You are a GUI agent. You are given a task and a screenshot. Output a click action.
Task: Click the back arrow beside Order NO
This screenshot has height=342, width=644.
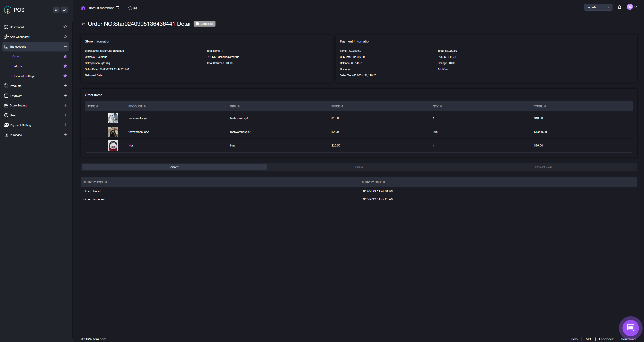point(83,24)
